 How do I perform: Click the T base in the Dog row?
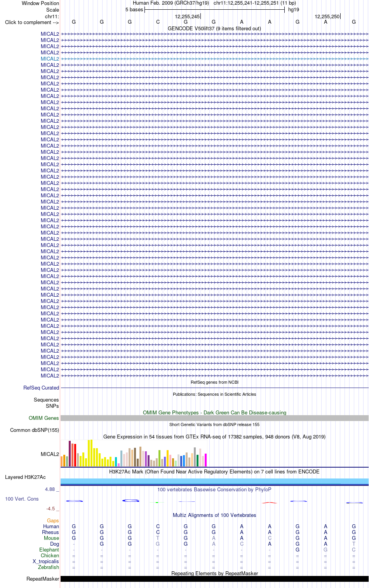pos(353,544)
